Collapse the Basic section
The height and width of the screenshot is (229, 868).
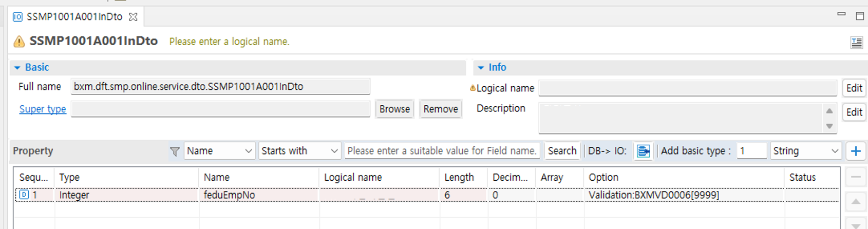(x=17, y=67)
